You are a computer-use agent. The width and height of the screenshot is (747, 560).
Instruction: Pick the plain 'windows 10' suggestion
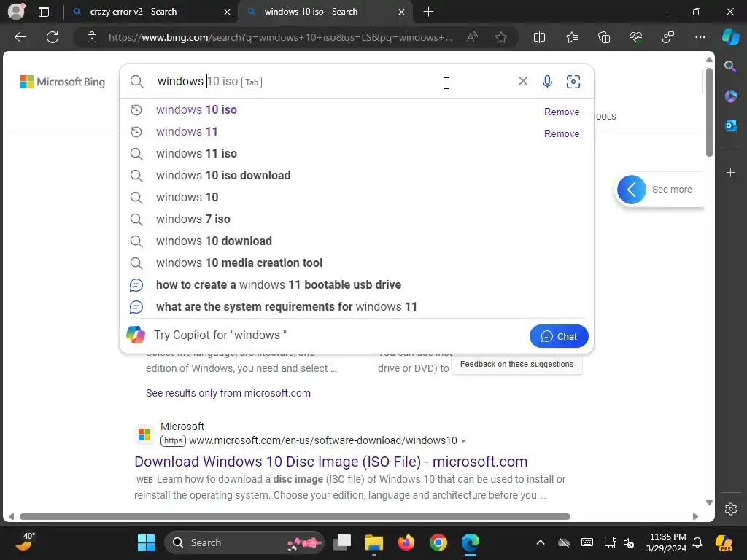coord(357,197)
